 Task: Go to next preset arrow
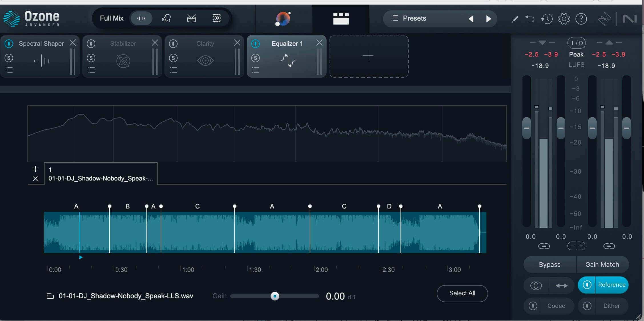tap(488, 19)
